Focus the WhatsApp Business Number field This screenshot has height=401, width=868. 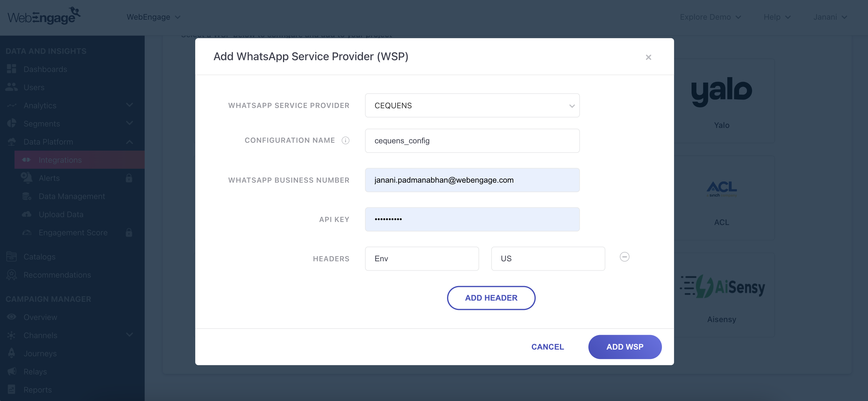472,180
